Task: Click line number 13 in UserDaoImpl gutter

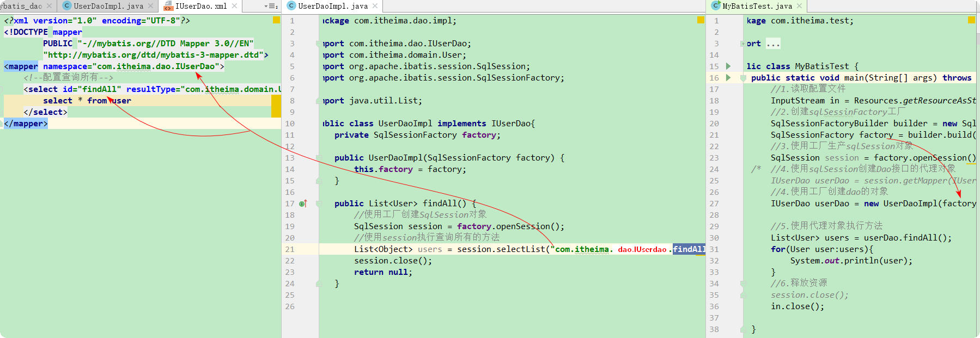Action: coord(290,158)
